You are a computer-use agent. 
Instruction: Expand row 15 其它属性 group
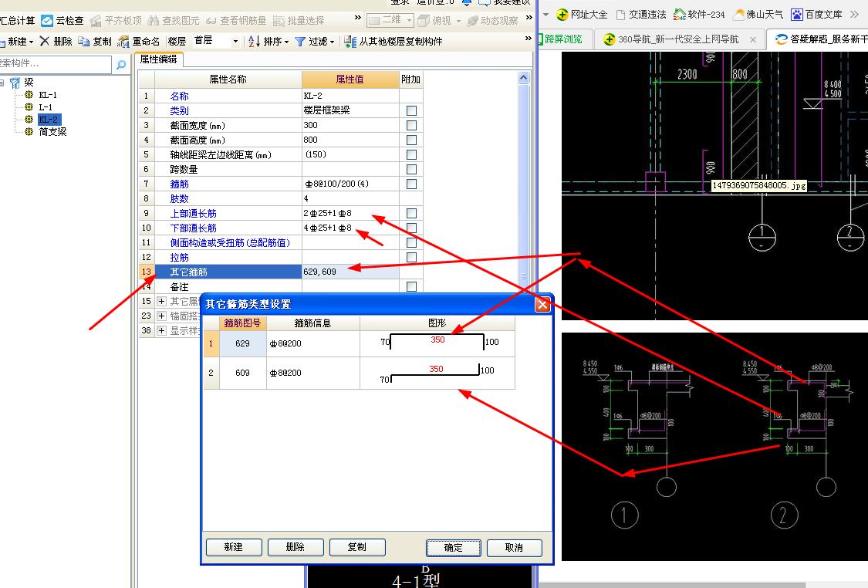tap(161, 301)
